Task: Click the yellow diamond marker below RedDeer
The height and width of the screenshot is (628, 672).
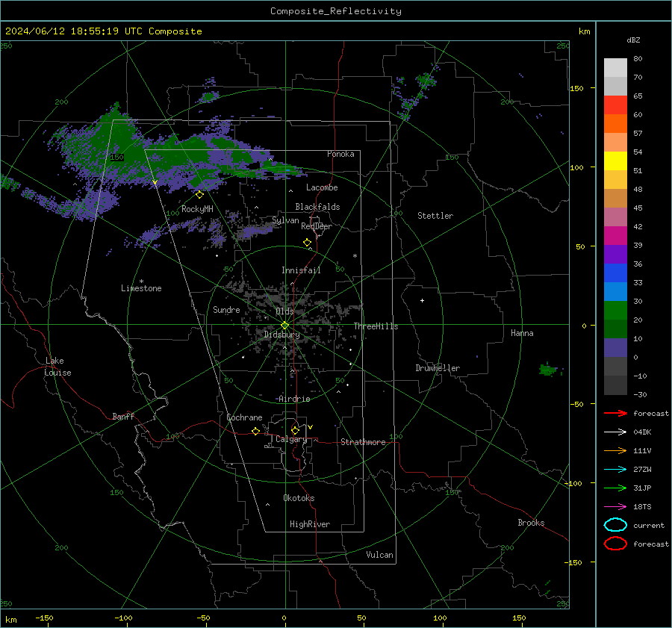Action: click(308, 243)
